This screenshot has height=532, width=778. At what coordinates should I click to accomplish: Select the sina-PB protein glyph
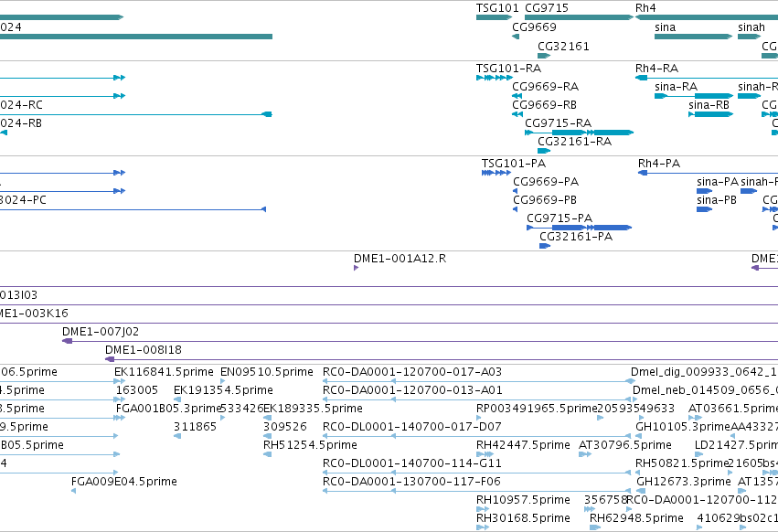[x=704, y=209]
